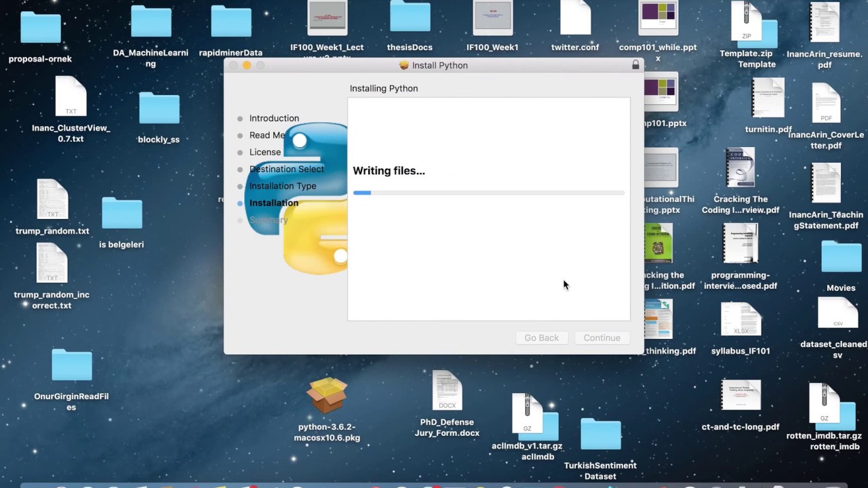Select comp101_while.pptx on the desktop
The image size is (868, 488).
[658, 18]
